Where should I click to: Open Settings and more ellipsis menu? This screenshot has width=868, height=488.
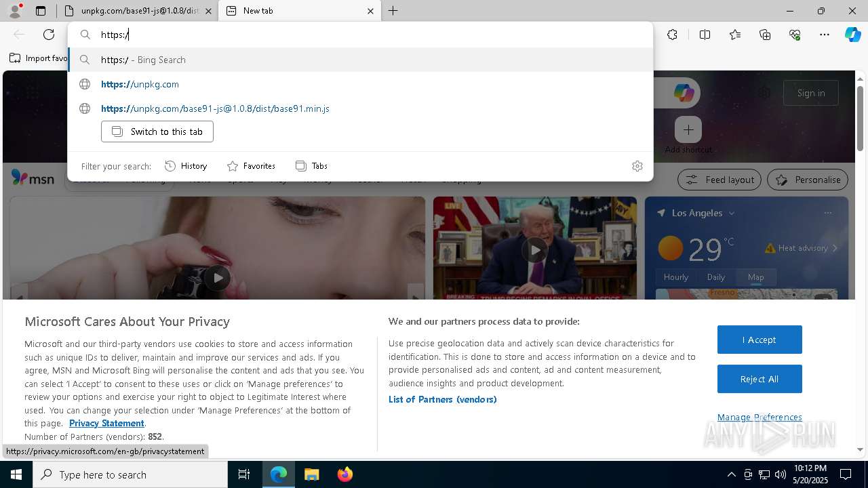pos(825,35)
